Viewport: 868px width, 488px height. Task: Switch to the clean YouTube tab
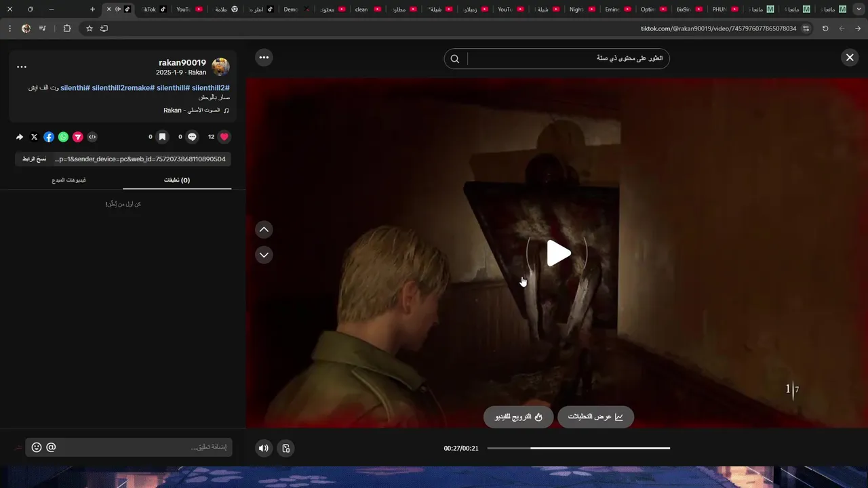367,9
